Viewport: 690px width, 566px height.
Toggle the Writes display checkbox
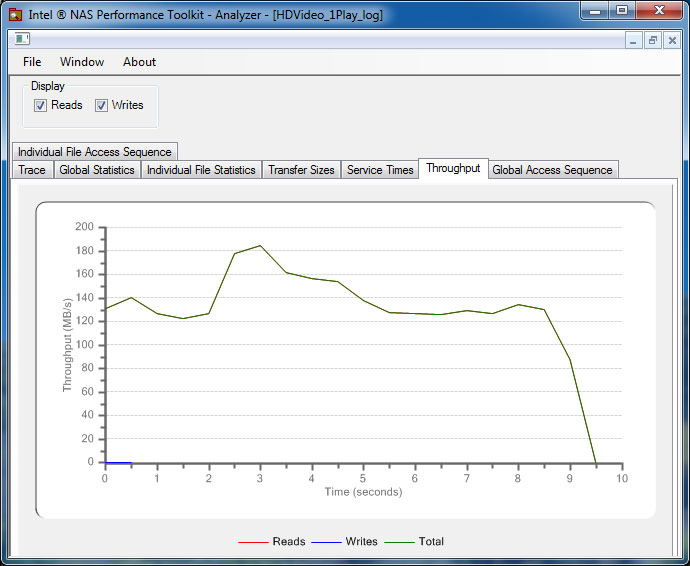[102, 105]
